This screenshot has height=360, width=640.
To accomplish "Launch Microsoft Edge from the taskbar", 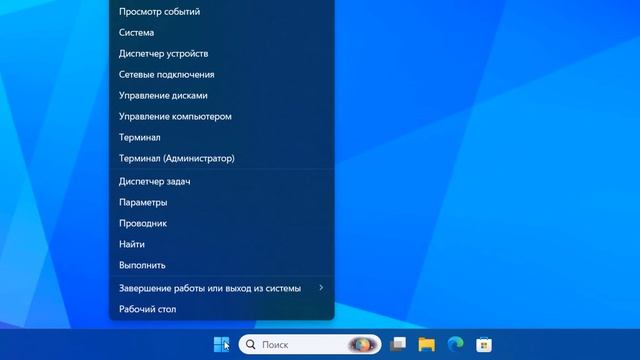I will tap(456, 344).
